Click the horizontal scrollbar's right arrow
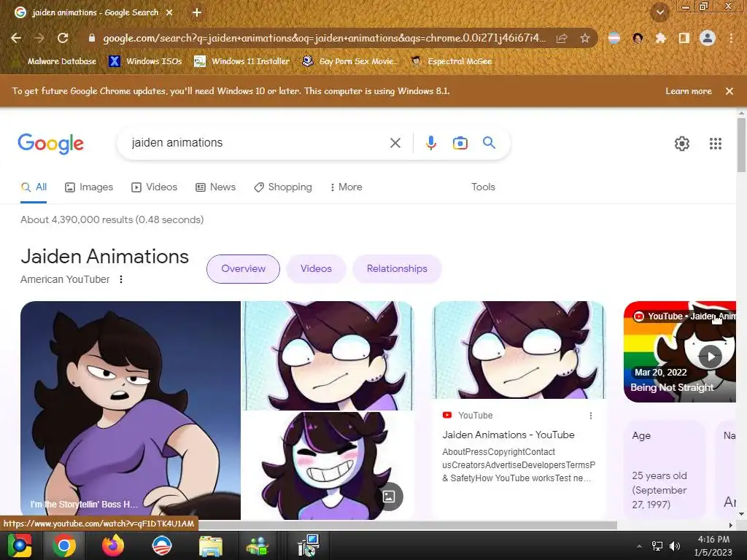 click(730, 525)
